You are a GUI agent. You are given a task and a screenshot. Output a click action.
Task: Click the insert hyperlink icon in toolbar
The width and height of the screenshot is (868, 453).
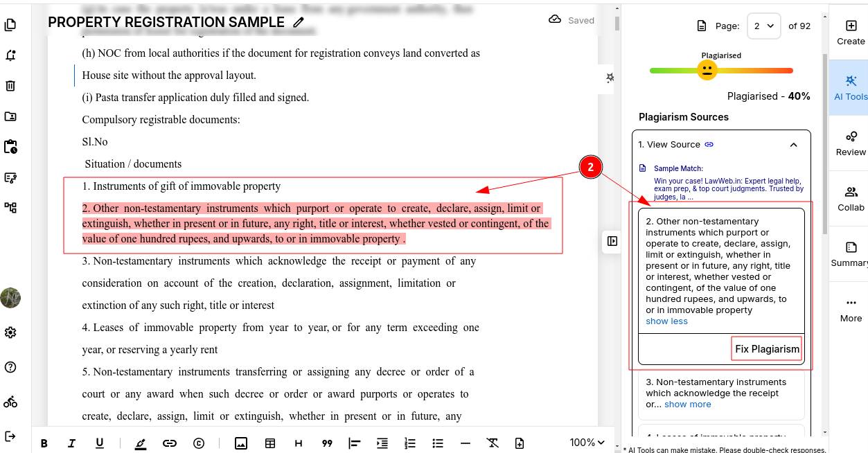(170, 443)
